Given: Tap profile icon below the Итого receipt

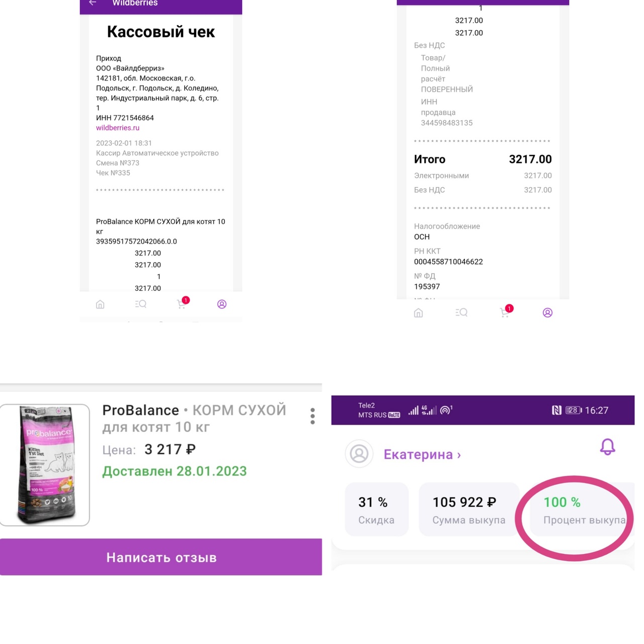Looking at the screenshot, I should (547, 313).
